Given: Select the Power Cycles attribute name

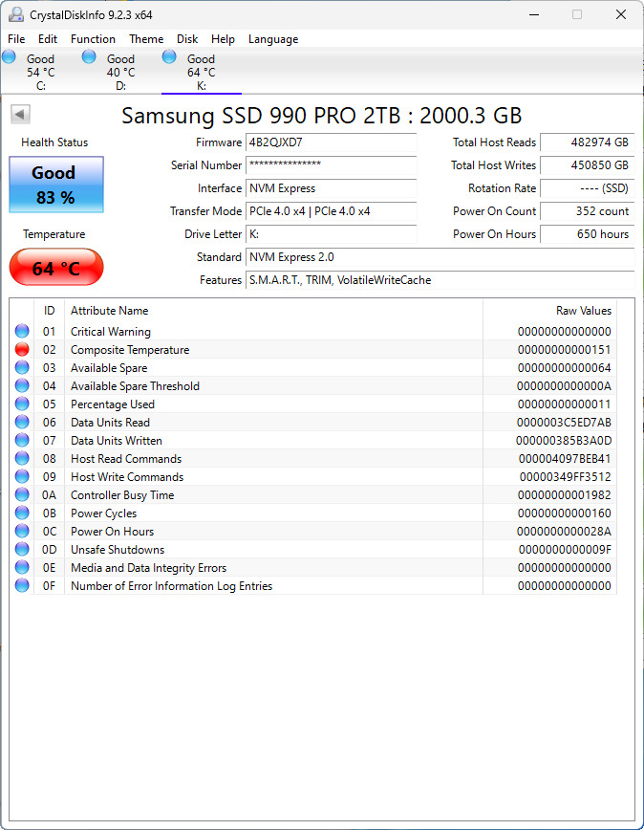Looking at the screenshot, I should [103, 513].
